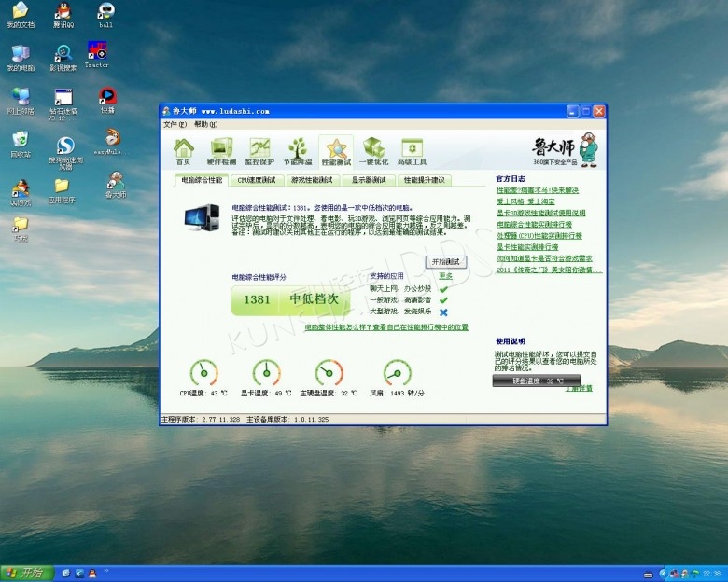Open 高级工具 advanced tools toolbar icon

[412, 151]
